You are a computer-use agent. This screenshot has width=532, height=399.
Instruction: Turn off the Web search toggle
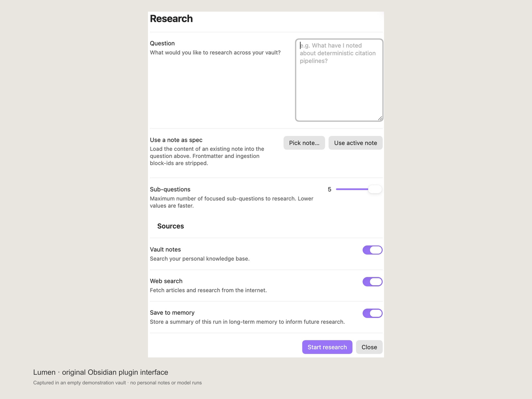click(372, 282)
